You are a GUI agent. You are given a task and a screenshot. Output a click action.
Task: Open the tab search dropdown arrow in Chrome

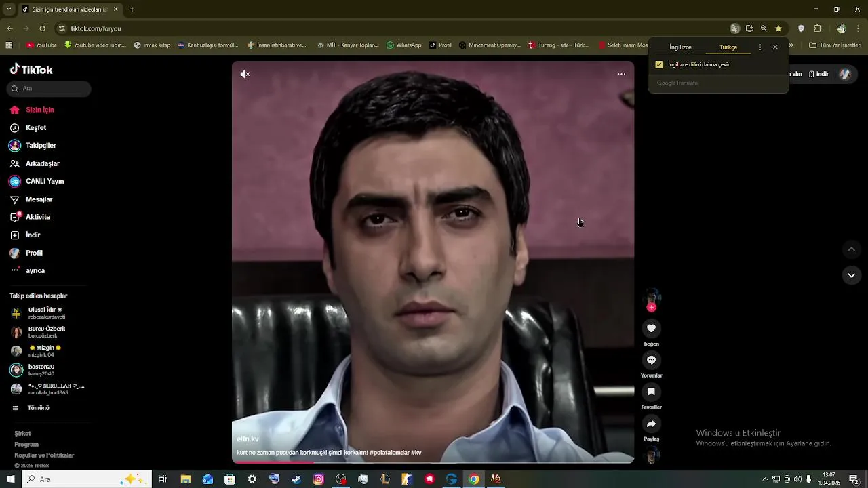click(8, 9)
